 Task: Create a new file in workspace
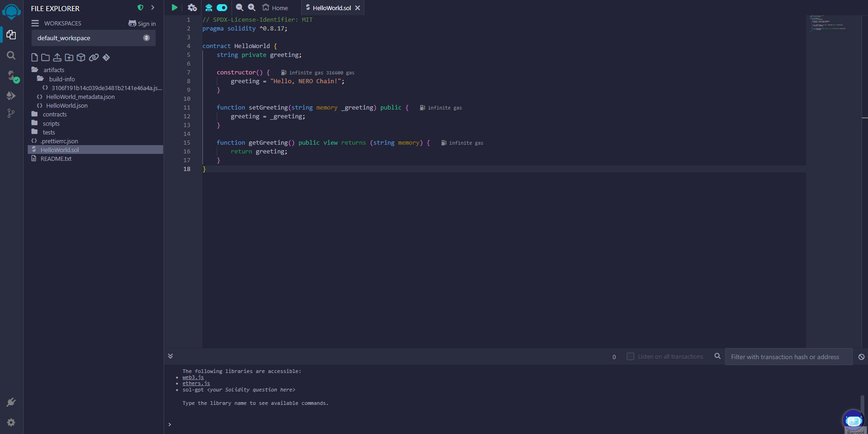(35, 57)
